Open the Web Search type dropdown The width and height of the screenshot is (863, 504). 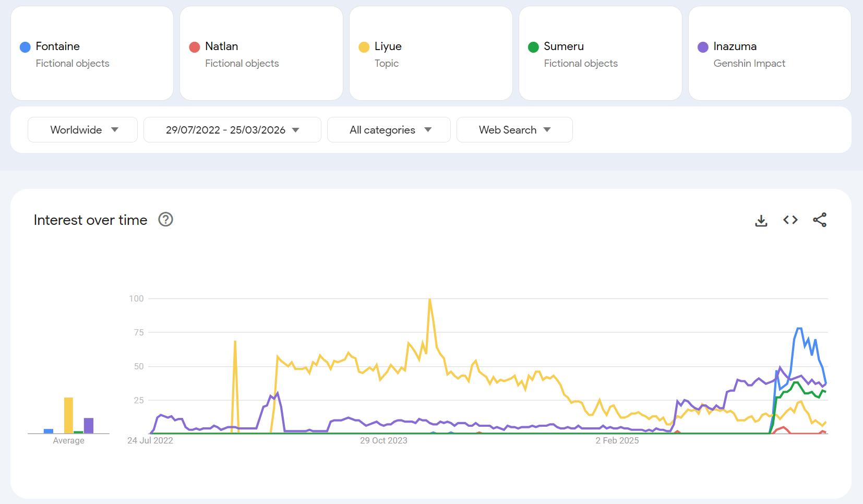tap(514, 130)
